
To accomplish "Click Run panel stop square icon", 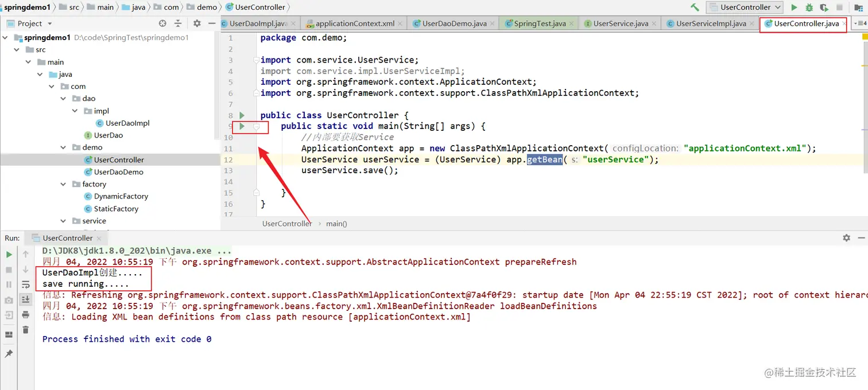I will [9, 270].
